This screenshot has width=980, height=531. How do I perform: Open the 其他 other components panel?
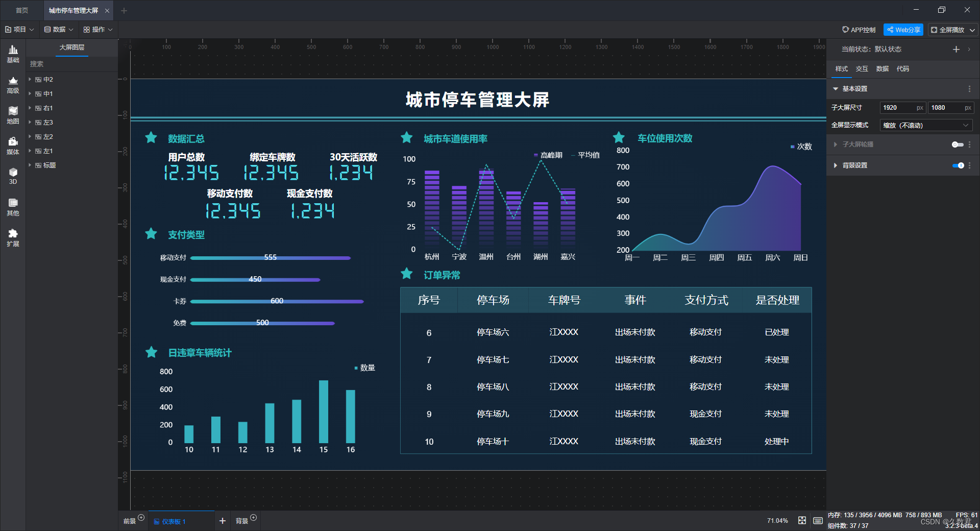[x=13, y=207]
